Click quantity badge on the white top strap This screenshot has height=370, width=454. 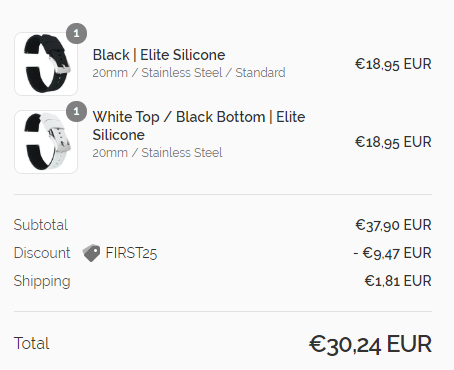tap(76, 111)
